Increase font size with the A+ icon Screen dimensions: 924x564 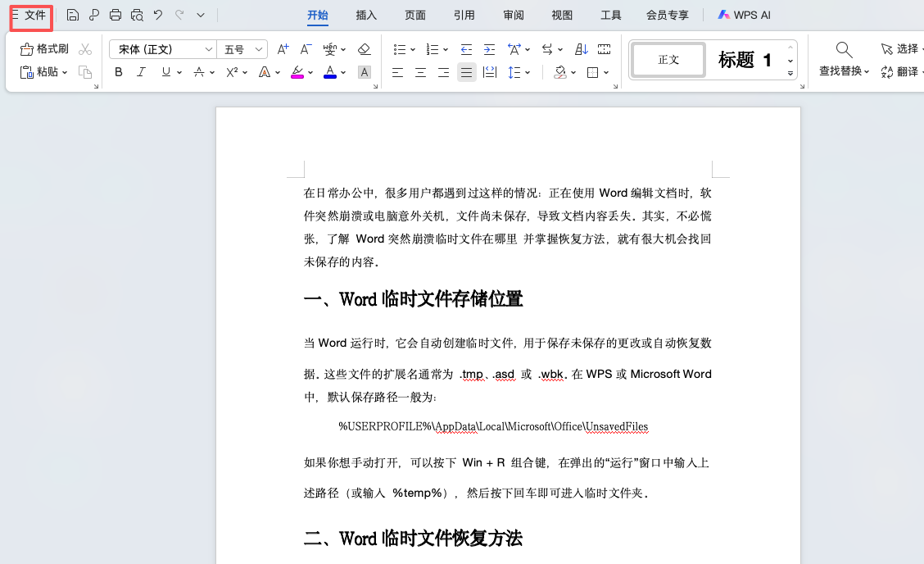[283, 49]
